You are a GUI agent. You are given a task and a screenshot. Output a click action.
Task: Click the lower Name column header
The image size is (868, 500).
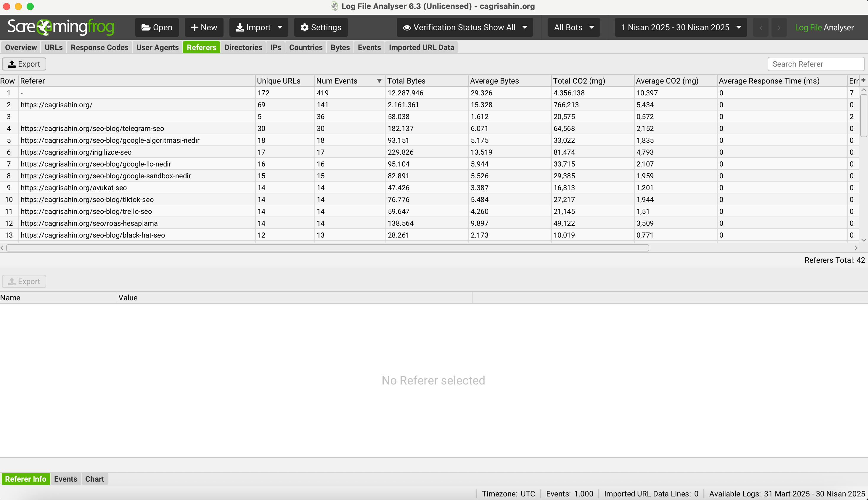pyautogui.click(x=58, y=298)
